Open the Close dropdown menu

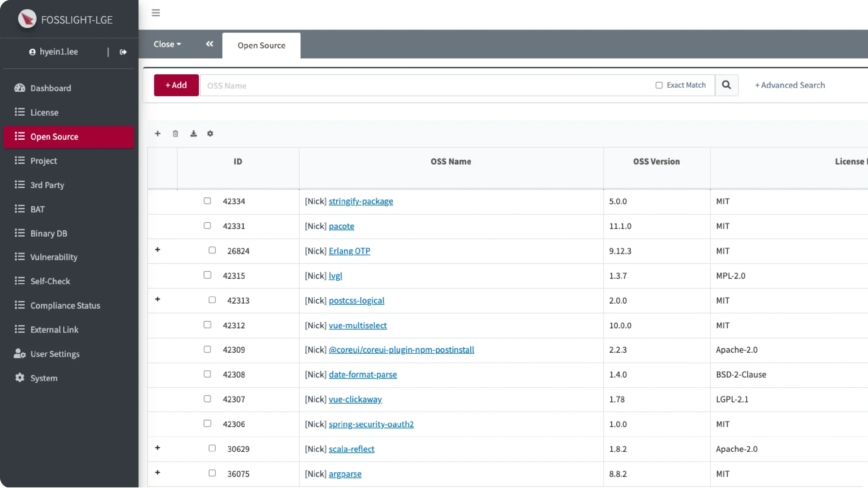[167, 44]
